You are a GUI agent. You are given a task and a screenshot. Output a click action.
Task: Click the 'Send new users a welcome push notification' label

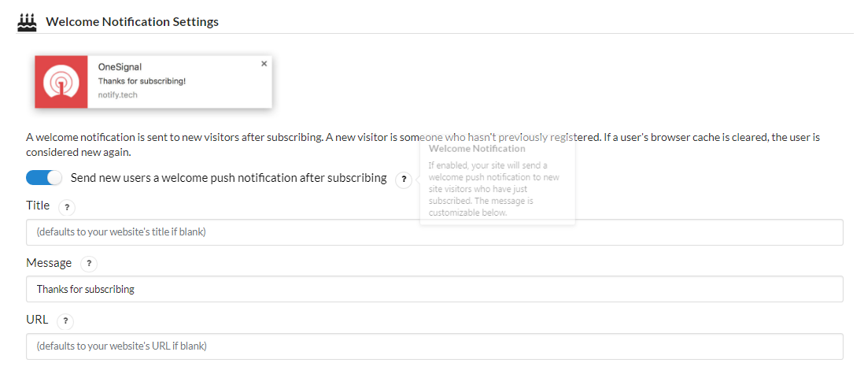229,178
